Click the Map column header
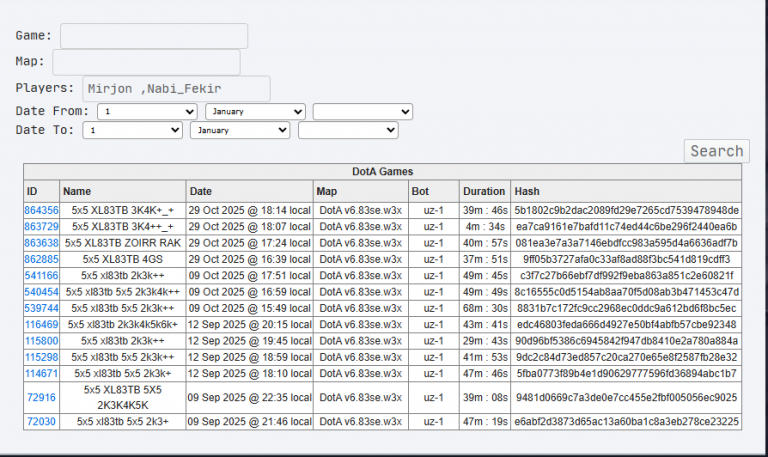The height and width of the screenshot is (457, 768). pos(360,192)
